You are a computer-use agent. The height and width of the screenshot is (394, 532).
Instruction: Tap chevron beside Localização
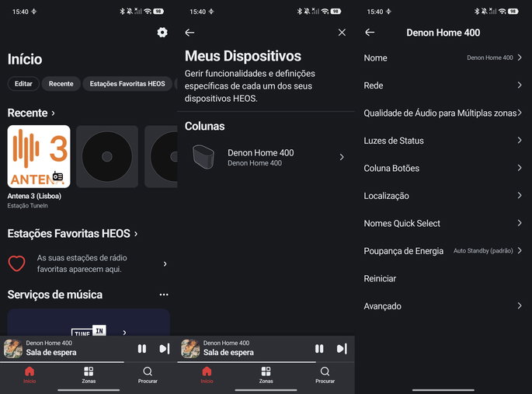pos(520,195)
